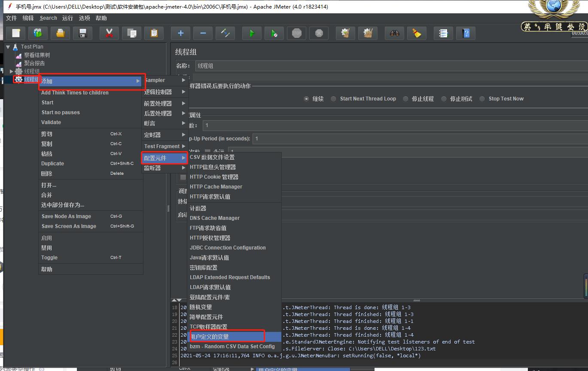Click the Clear All results icon
Image resolution: width=588 pixels, height=371 pixels.
click(368, 33)
